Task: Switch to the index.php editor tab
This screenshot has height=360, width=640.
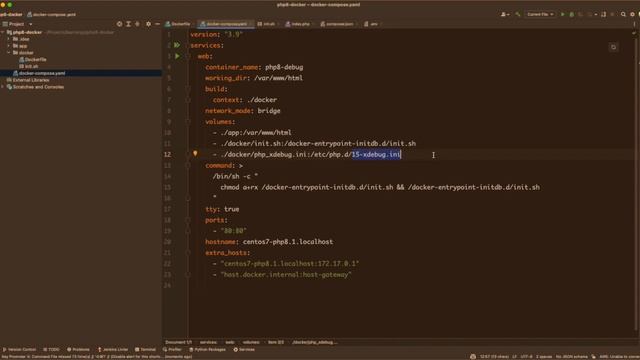Action: click(299, 24)
